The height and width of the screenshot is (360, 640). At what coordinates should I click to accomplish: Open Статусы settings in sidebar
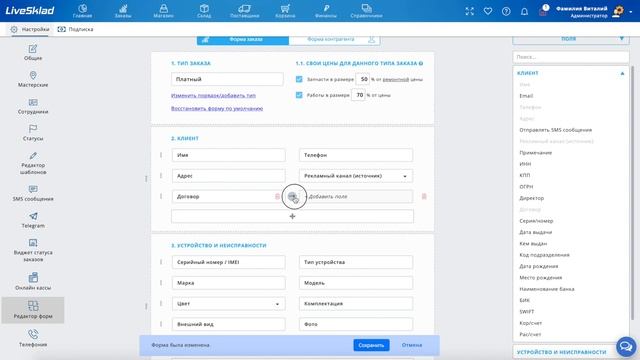tap(33, 133)
